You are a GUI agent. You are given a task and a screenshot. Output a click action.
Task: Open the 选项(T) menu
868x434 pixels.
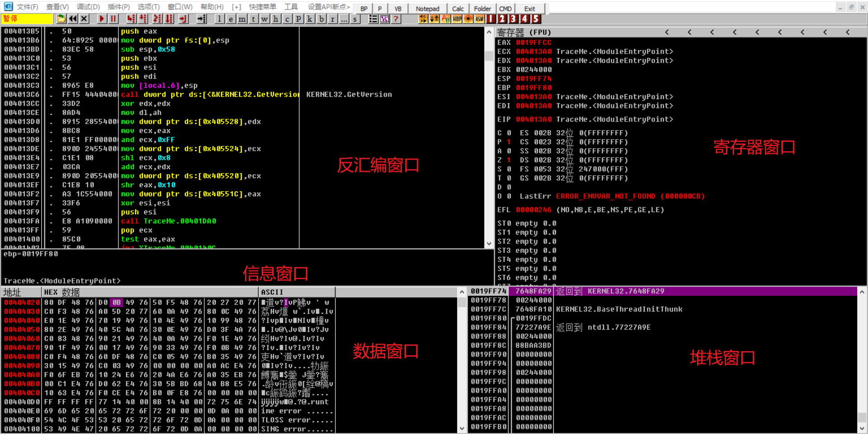pyautogui.click(x=149, y=7)
